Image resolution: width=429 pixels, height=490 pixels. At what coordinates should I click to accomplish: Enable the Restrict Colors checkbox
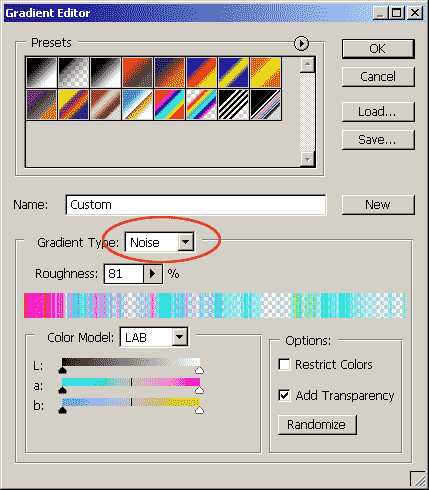(x=284, y=364)
